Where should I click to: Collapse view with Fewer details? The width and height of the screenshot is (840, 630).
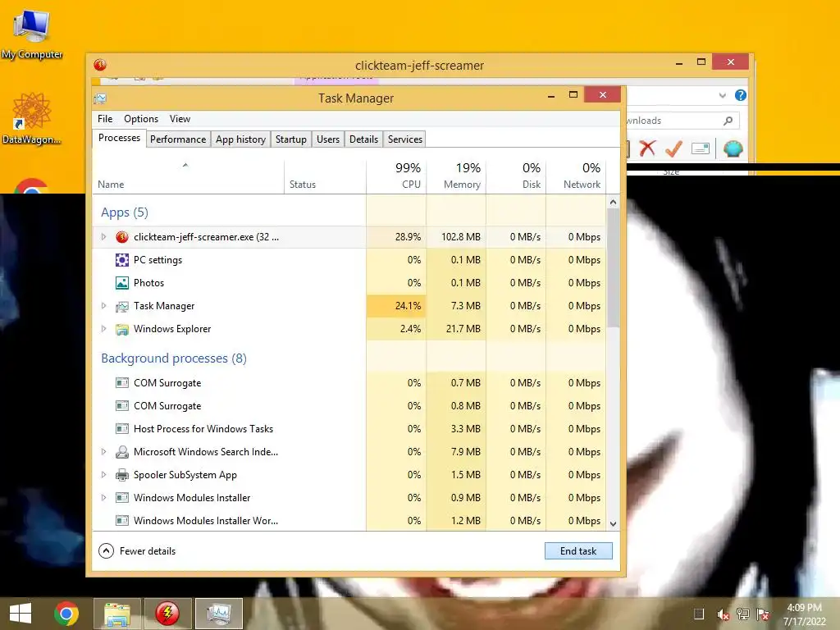coord(137,550)
